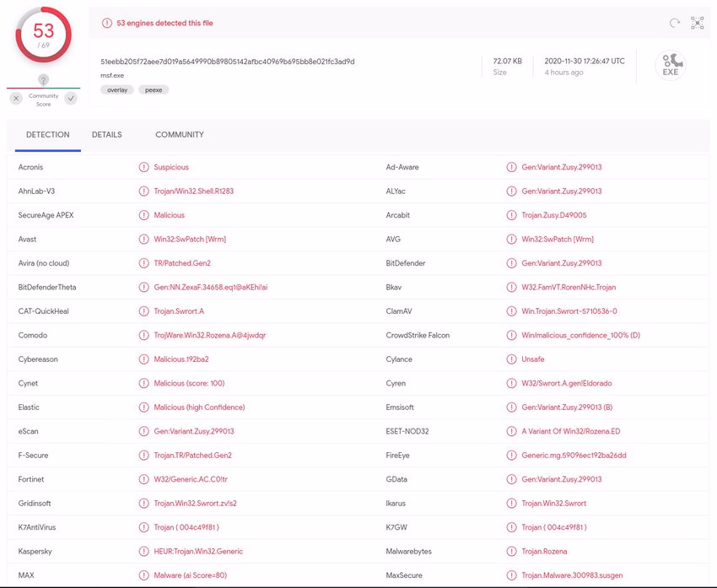Click the msf.exe file name
The image size is (717, 588).
point(112,75)
